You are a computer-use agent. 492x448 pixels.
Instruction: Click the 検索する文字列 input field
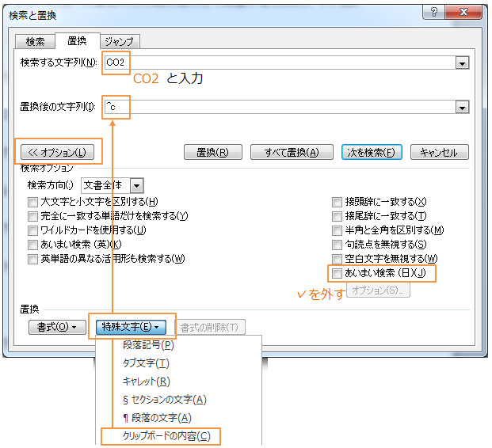pos(280,63)
